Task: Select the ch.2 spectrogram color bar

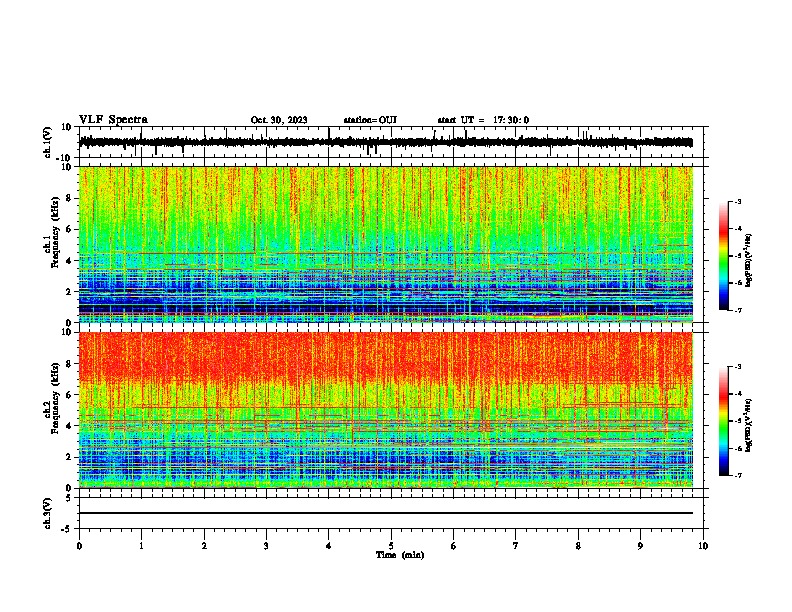Action: 723,421
